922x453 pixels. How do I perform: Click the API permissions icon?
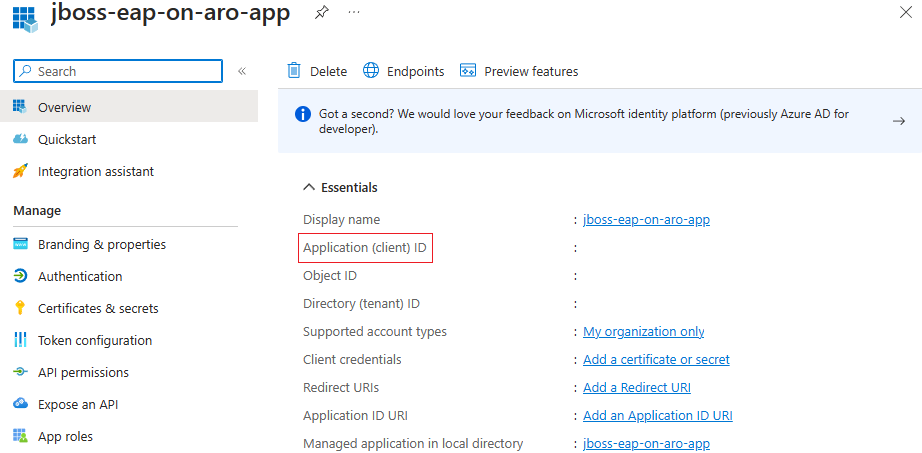(20, 372)
